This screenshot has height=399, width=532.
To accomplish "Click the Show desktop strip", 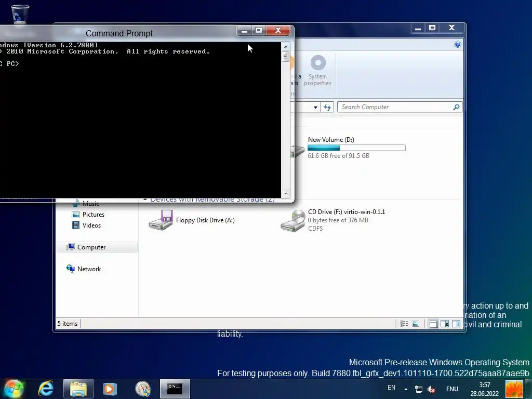I will (x=528, y=389).
